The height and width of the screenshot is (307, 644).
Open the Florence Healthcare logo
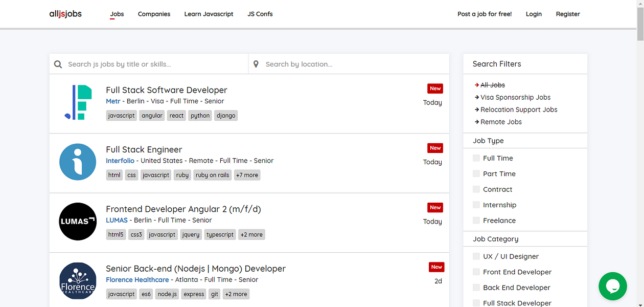coord(78,281)
